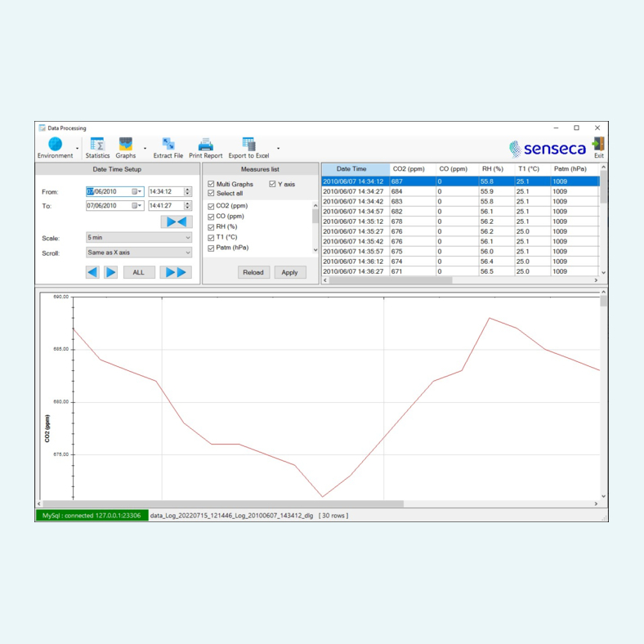The height and width of the screenshot is (644, 644).
Task: Open the Environment globe icon
Action: [55, 144]
